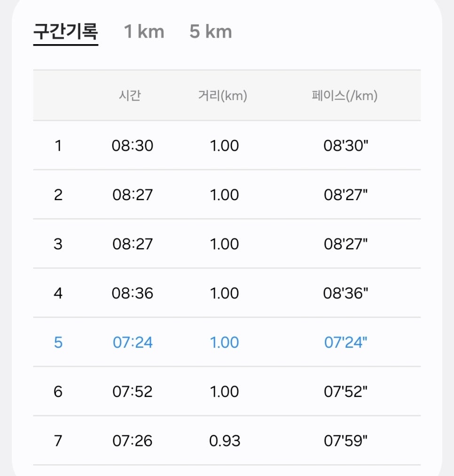454x476 pixels.
Task: Select lap 1 row number
Action: click(58, 146)
